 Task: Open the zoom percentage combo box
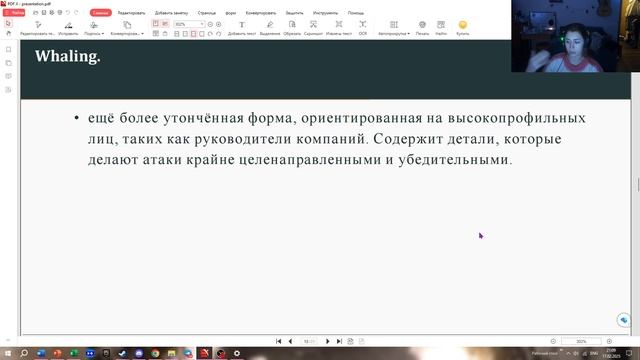[189, 24]
